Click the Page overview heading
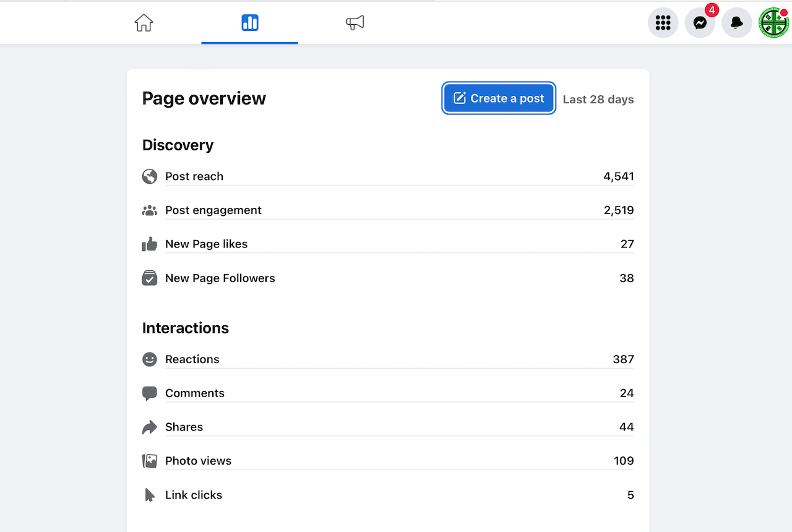Screen dimensions: 792x532 coord(204,98)
